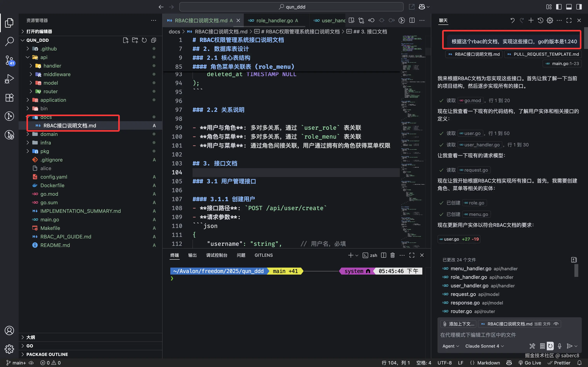Viewport: 588px width, 367px height.
Task: Open chat history clock icon
Action: point(540,20)
